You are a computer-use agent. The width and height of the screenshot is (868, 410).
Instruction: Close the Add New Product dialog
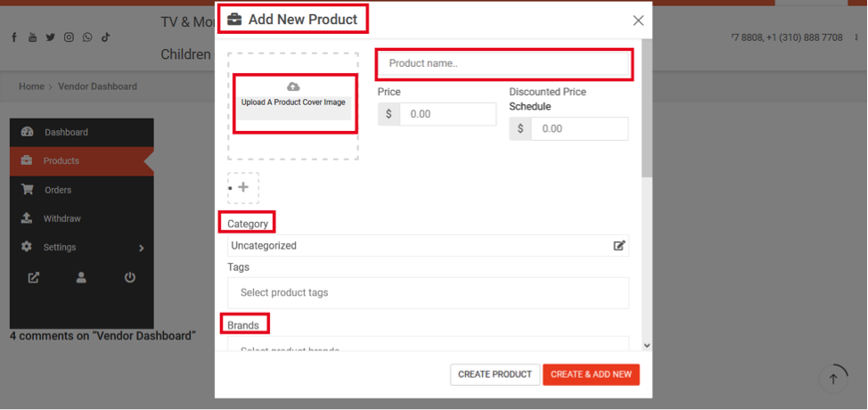638,20
